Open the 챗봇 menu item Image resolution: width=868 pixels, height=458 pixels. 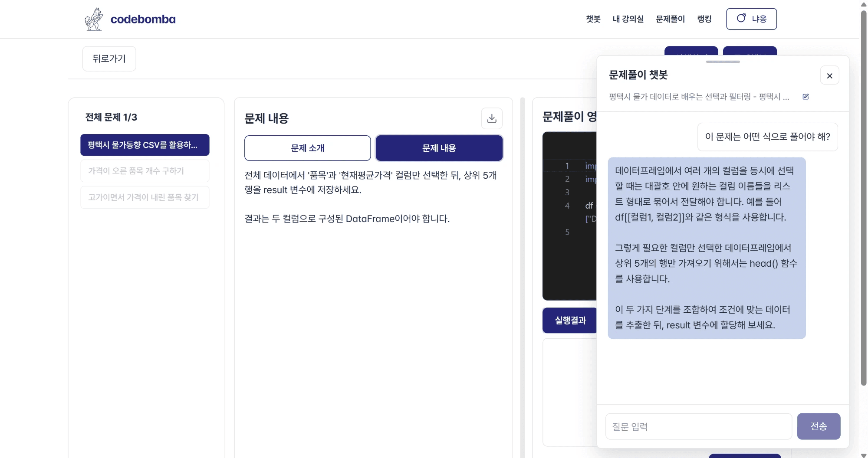[593, 19]
